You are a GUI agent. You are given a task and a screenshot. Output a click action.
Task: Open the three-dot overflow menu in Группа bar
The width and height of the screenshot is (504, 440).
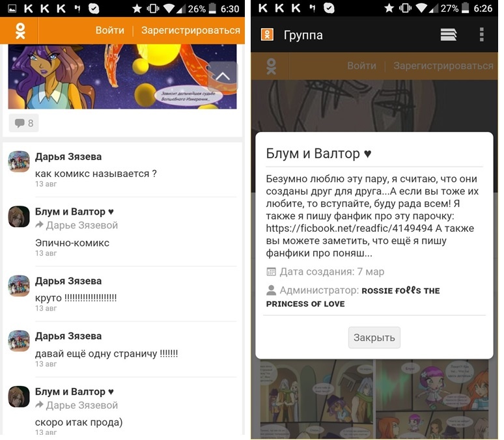[481, 34]
